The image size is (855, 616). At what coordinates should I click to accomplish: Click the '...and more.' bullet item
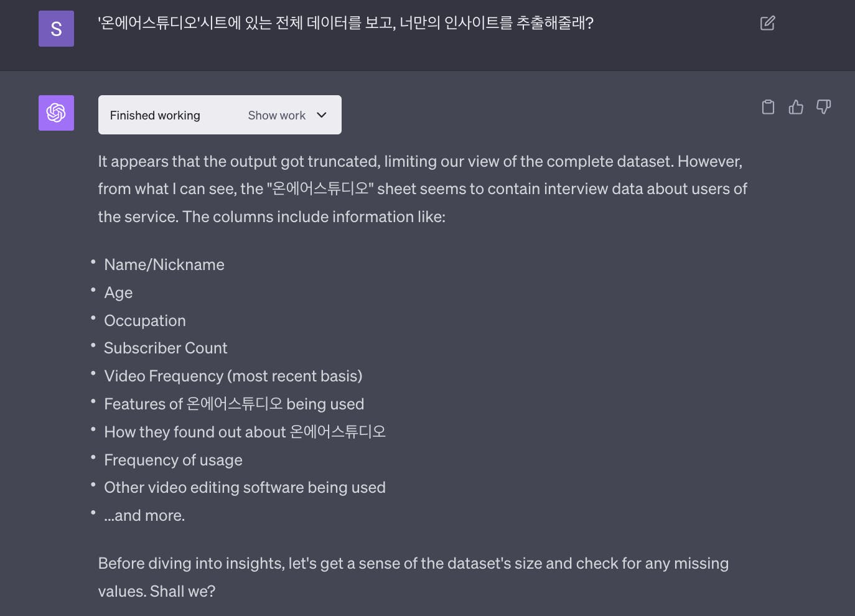144,515
